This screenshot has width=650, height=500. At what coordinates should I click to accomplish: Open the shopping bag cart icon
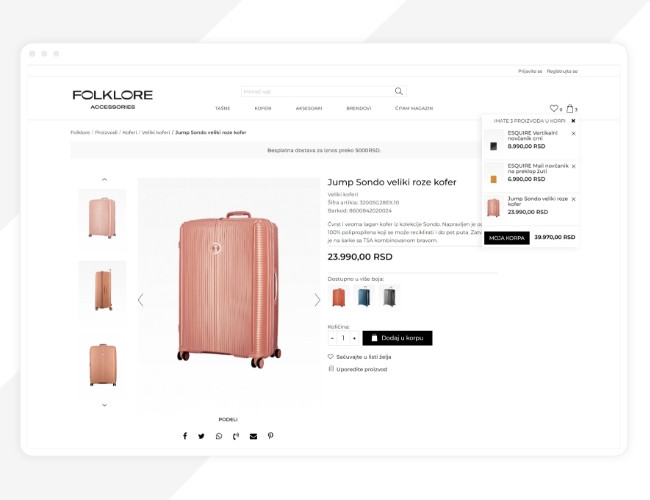(x=570, y=108)
